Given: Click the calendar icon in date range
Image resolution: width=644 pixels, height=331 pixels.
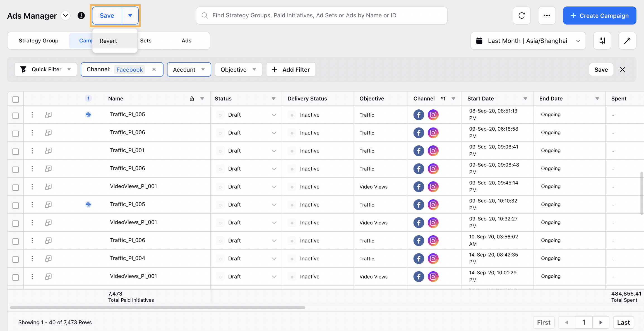Looking at the screenshot, I should pyautogui.click(x=479, y=41).
